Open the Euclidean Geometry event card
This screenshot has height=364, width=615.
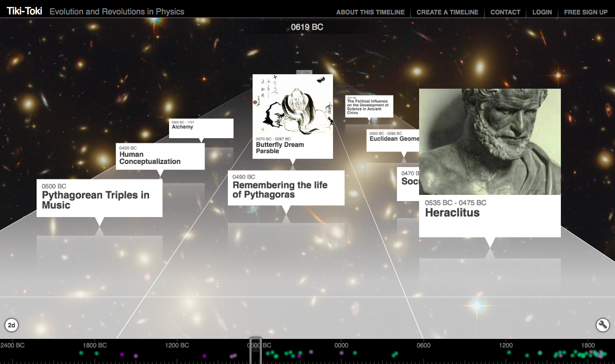pos(393,140)
